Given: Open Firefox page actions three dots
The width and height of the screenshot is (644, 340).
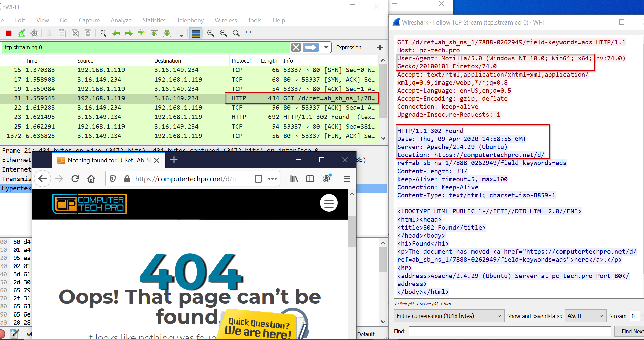Looking at the screenshot, I should [x=273, y=179].
